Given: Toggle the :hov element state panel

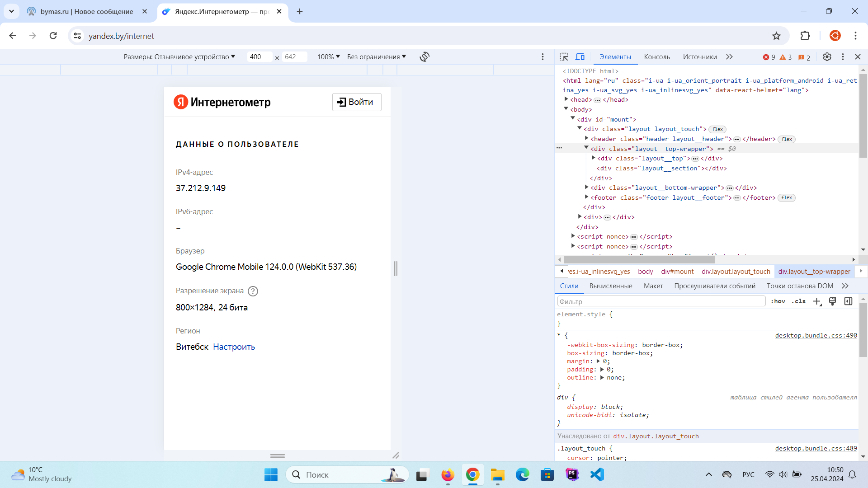Looking at the screenshot, I should pos(778,301).
